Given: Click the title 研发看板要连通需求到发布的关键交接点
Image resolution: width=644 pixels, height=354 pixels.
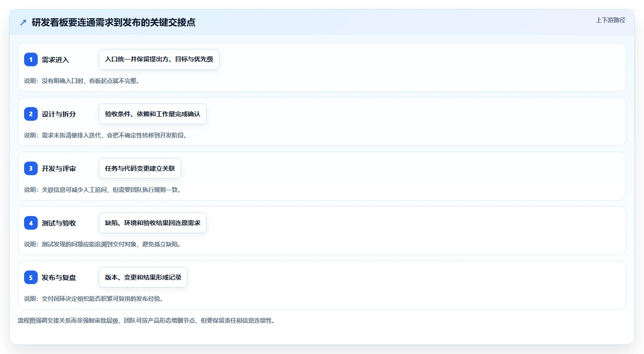Looking at the screenshot, I should point(114,22).
